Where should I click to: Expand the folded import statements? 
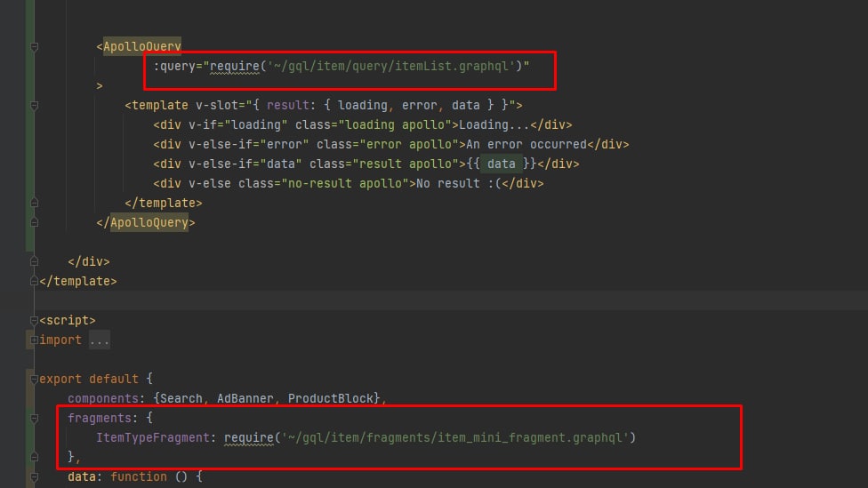34,340
